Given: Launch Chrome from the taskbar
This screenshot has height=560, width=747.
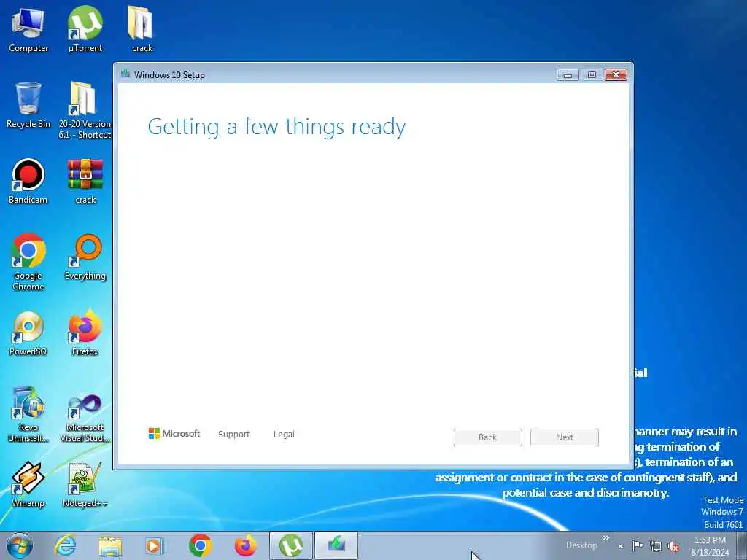Looking at the screenshot, I should pyautogui.click(x=200, y=545).
